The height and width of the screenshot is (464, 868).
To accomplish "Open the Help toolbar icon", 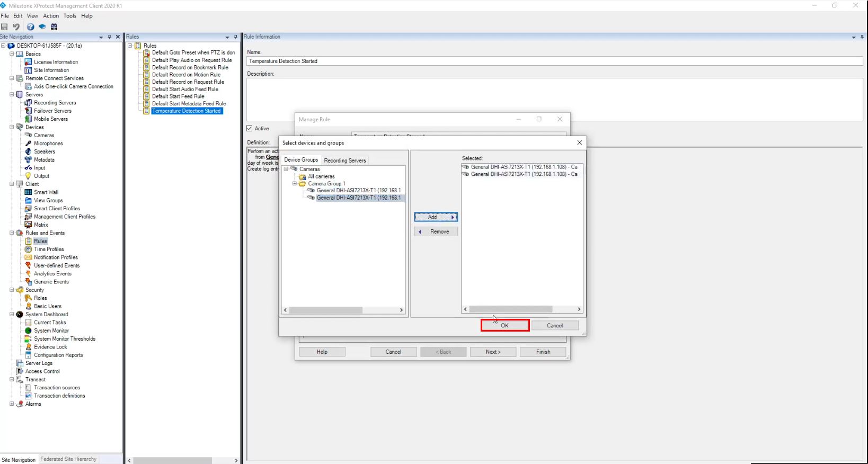I will [x=31, y=26].
